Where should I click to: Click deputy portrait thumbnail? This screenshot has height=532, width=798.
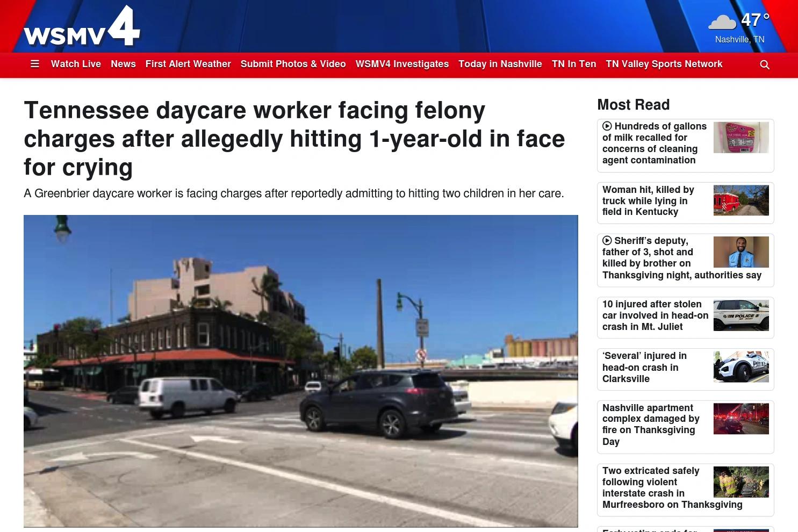coord(741,252)
